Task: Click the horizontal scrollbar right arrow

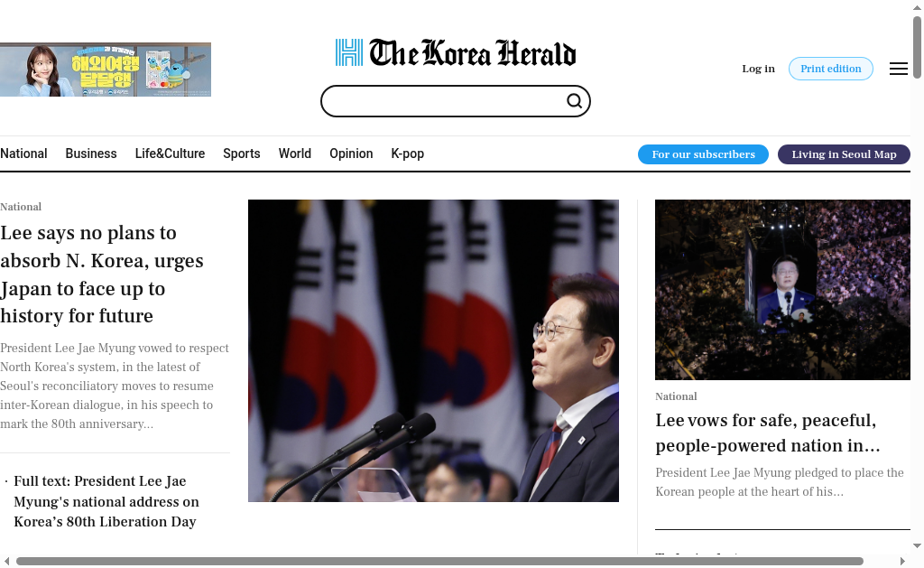Action: 902,561
